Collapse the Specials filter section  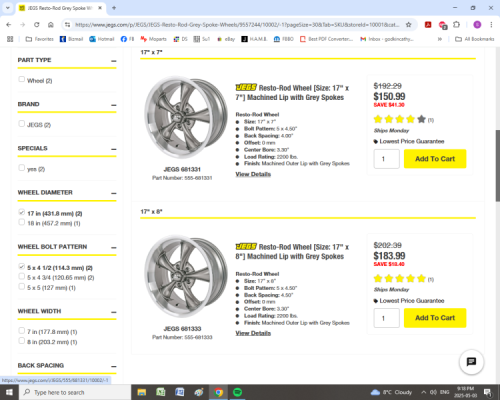(x=114, y=149)
